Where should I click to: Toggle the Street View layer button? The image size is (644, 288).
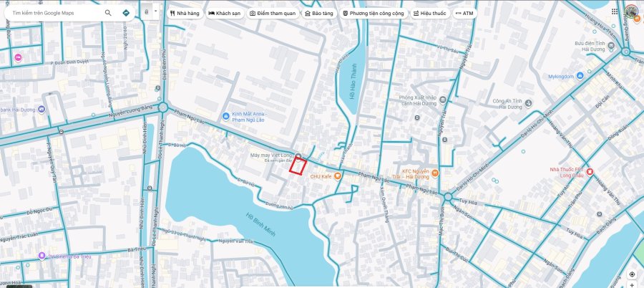tap(147, 12)
